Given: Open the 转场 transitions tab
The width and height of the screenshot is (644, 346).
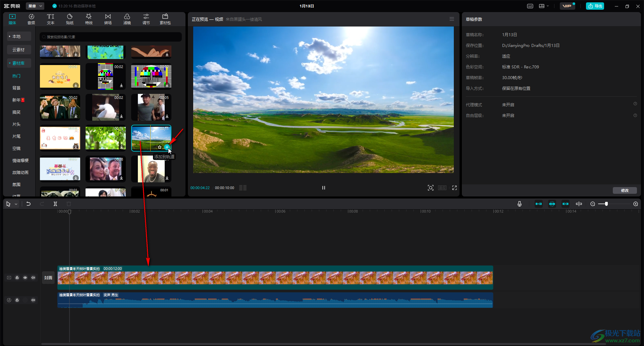Looking at the screenshot, I should click(108, 19).
